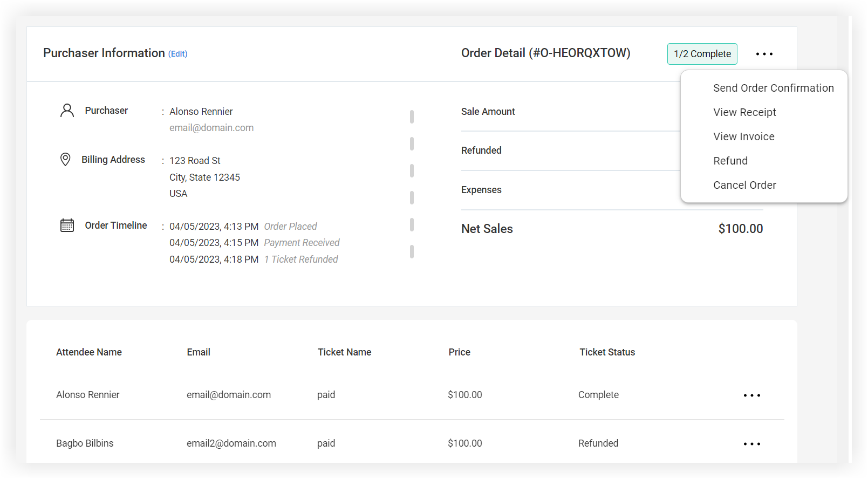The height and width of the screenshot is (479, 868).
Task: Click the City, State 12345 address line
Action: [204, 177]
